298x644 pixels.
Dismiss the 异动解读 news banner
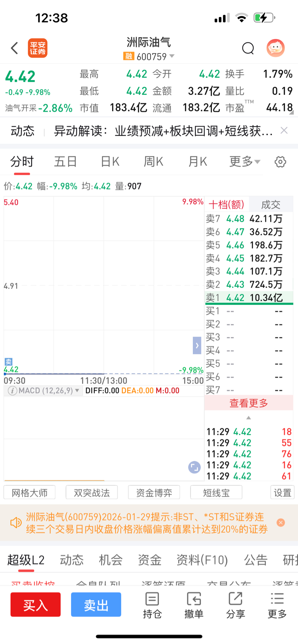coord(284,131)
